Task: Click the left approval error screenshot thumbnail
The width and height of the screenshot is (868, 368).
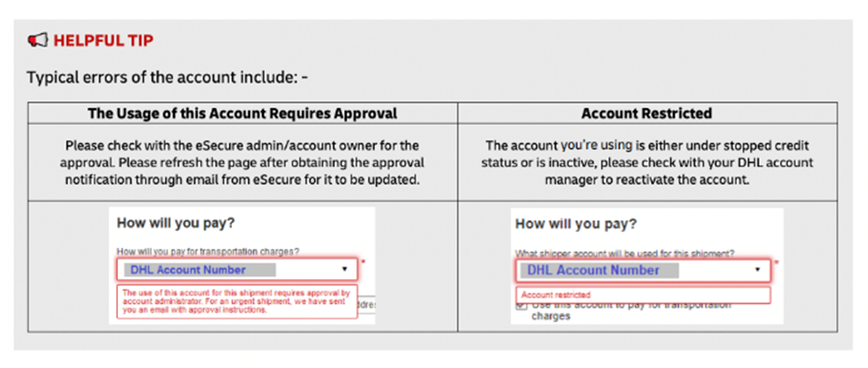Action: (x=242, y=266)
